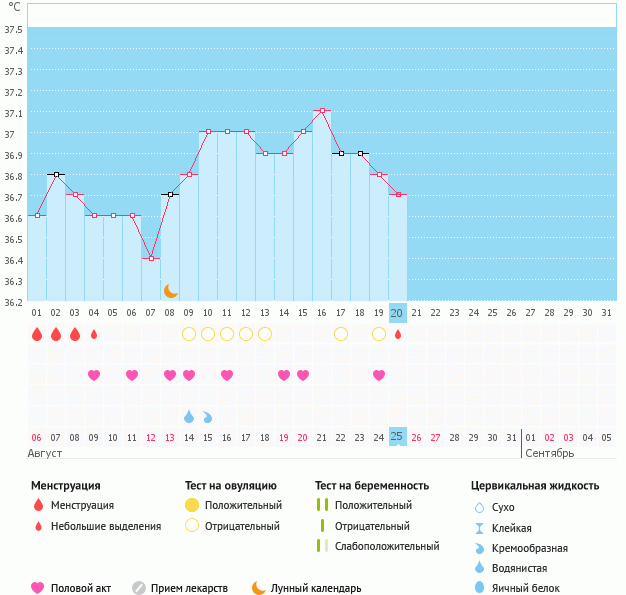Click the Тест на беременность heading
Image resolution: width=626 pixels, height=595 pixels.
(x=372, y=485)
